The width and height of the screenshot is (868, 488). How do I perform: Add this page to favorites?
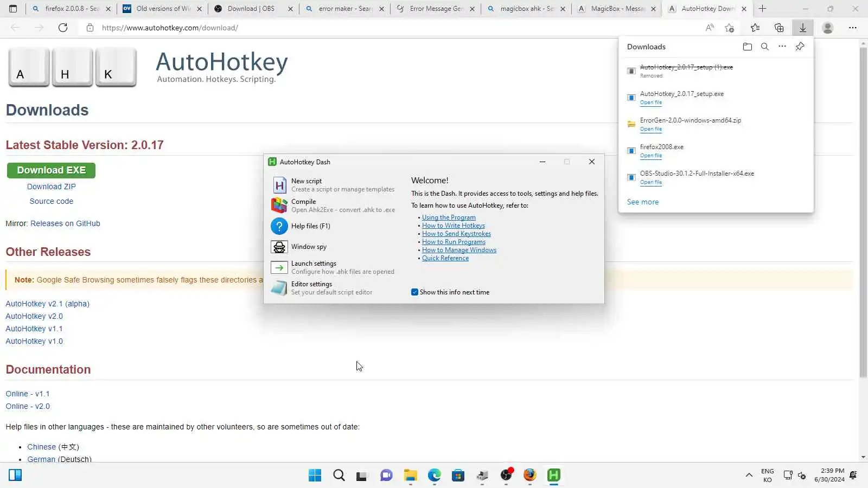pyautogui.click(x=729, y=28)
